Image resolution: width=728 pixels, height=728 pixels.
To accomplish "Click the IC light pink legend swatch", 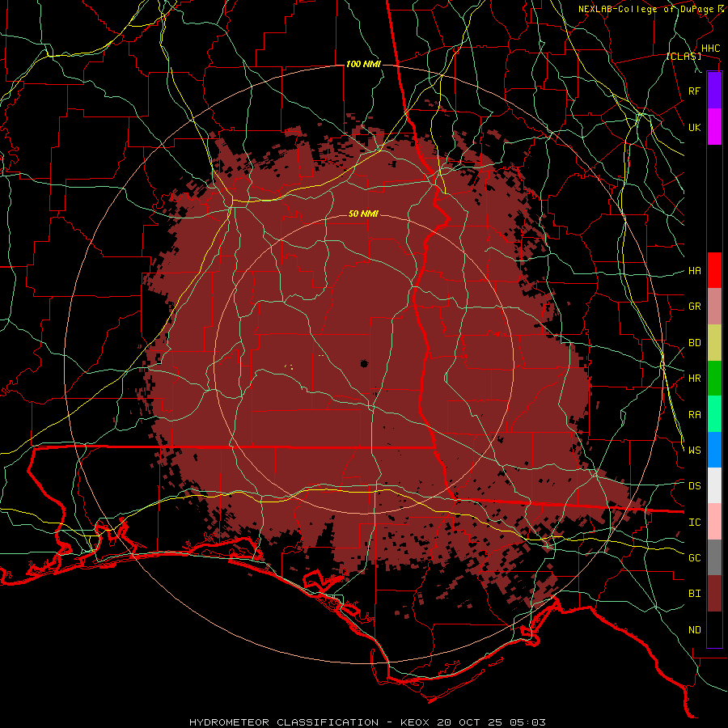I will point(714,522).
